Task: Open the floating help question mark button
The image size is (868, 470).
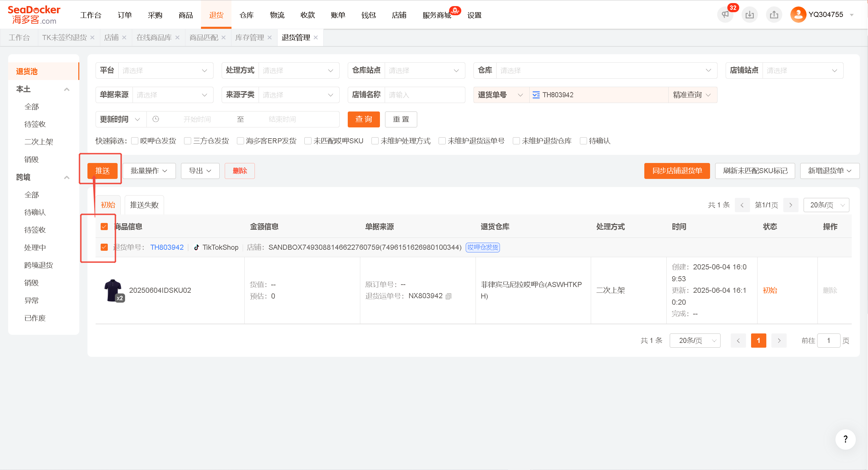Action: coord(845,439)
